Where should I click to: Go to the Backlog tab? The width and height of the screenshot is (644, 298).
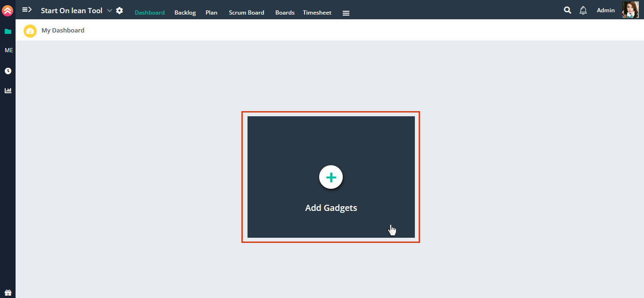coord(185,13)
